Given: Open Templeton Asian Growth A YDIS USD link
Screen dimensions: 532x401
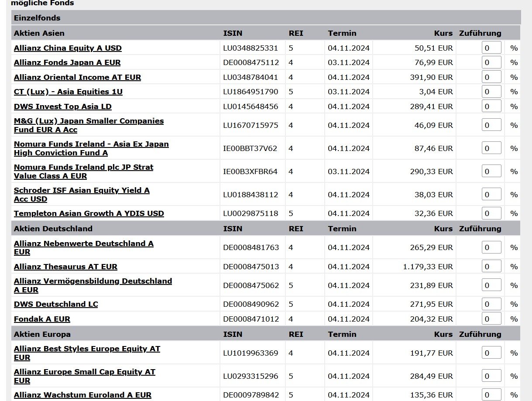Looking at the screenshot, I should (89, 213).
